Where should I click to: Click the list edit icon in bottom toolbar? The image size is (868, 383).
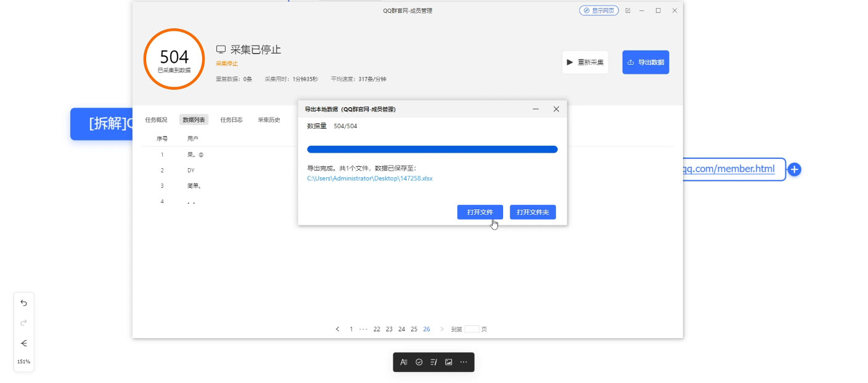pyautogui.click(x=434, y=362)
